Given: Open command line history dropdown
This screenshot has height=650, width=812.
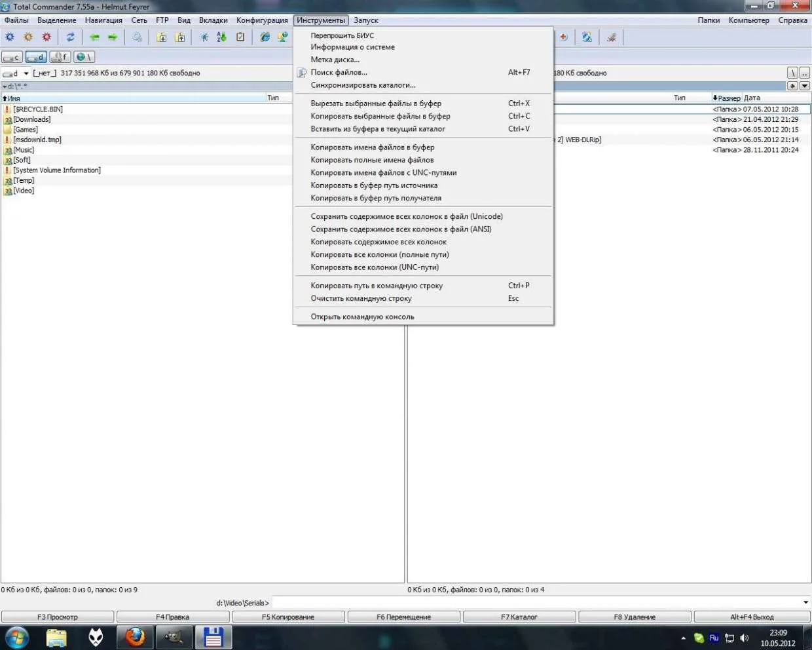Looking at the screenshot, I should (x=805, y=602).
